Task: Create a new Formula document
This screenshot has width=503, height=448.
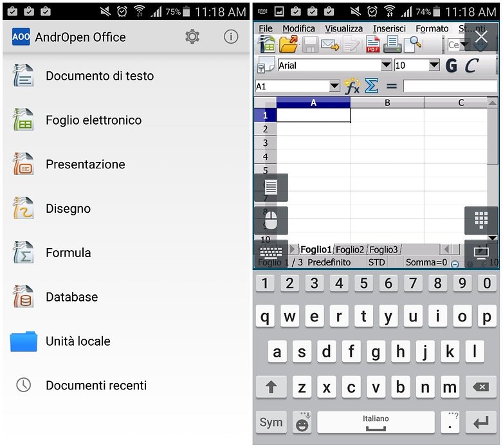Action: 126,253
